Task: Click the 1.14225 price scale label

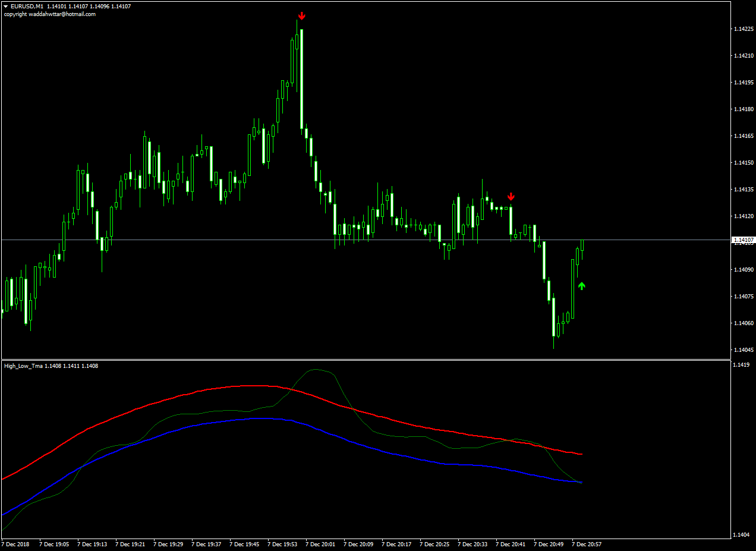Action: 744,29
